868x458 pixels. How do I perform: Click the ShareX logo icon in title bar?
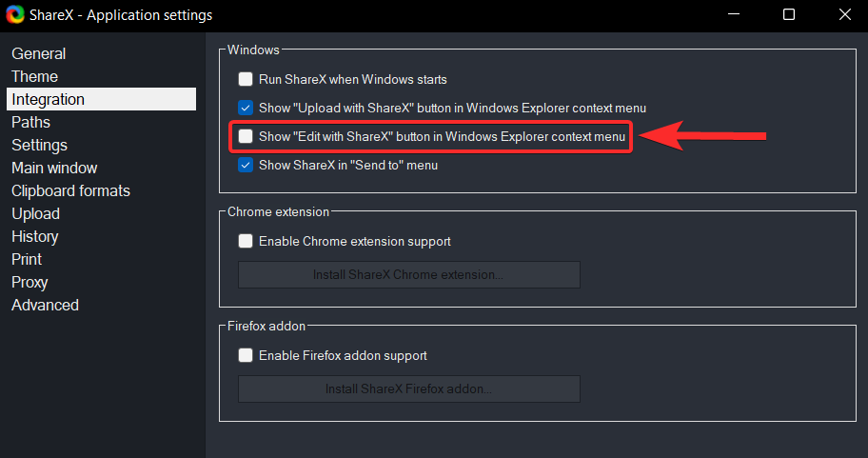(x=14, y=15)
